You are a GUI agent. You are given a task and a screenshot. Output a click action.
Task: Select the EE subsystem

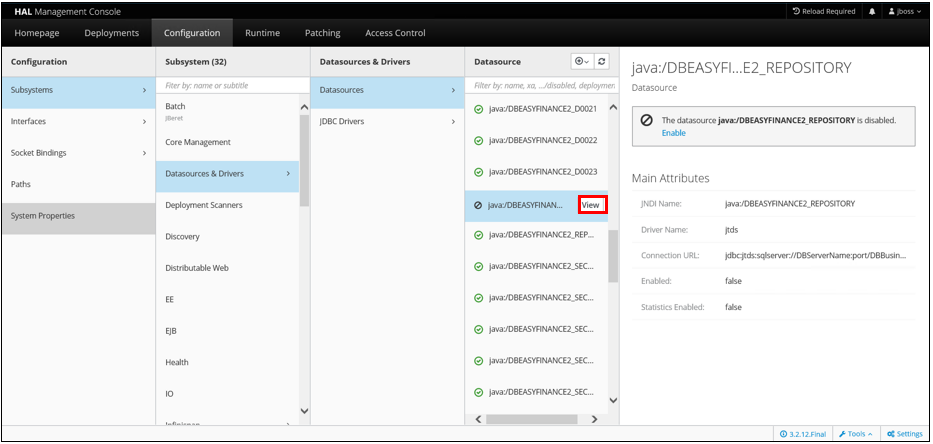click(x=227, y=299)
